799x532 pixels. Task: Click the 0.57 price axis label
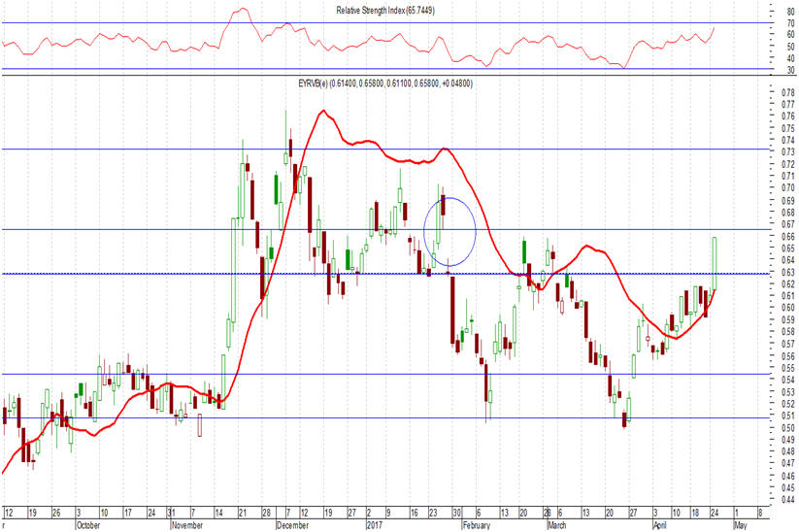787,344
